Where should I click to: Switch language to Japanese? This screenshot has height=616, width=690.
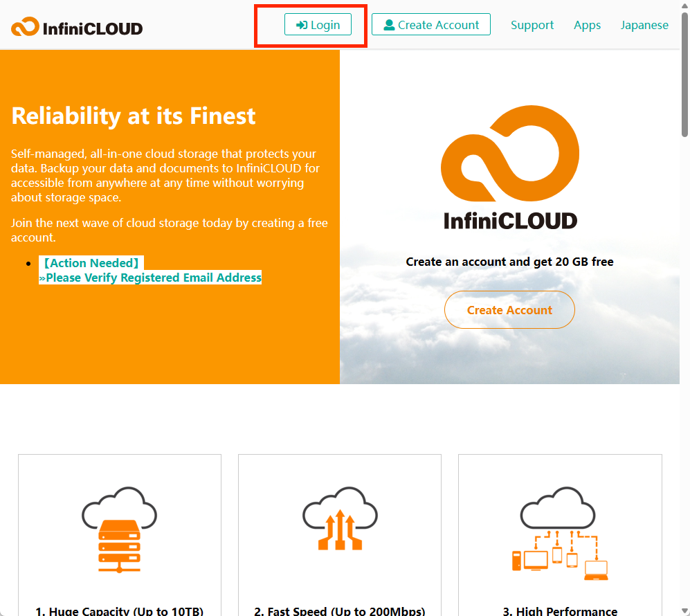(x=644, y=25)
